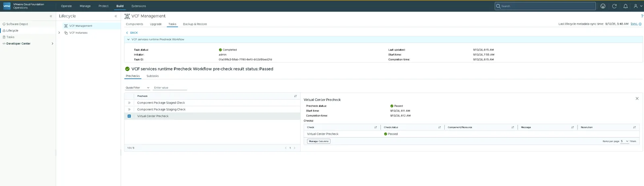Expand the VCF Instances tree node

pyautogui.click(x=59, y=33)
